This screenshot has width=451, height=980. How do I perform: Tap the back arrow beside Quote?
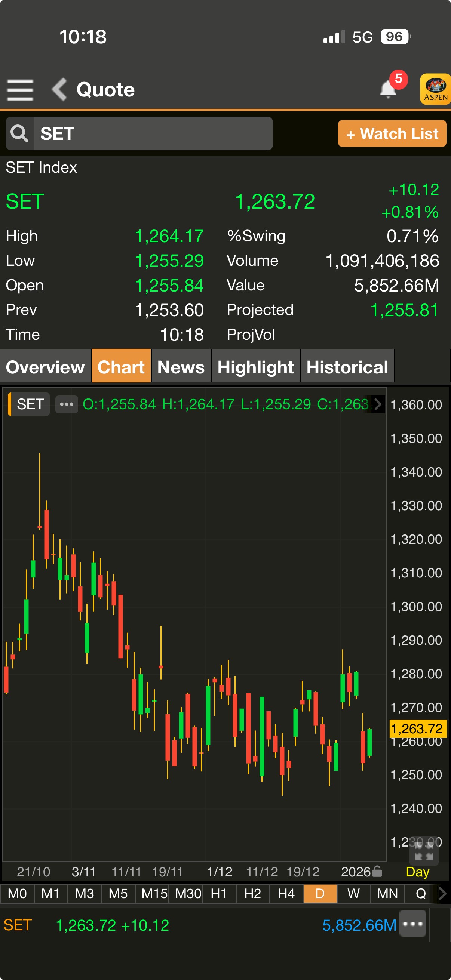(x=59, y=90)
